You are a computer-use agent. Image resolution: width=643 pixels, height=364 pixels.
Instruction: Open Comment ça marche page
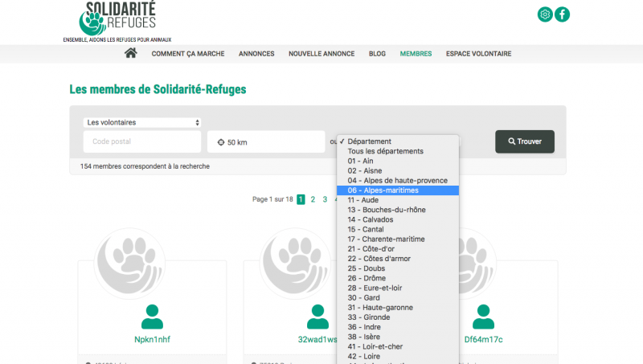point(187,54)
